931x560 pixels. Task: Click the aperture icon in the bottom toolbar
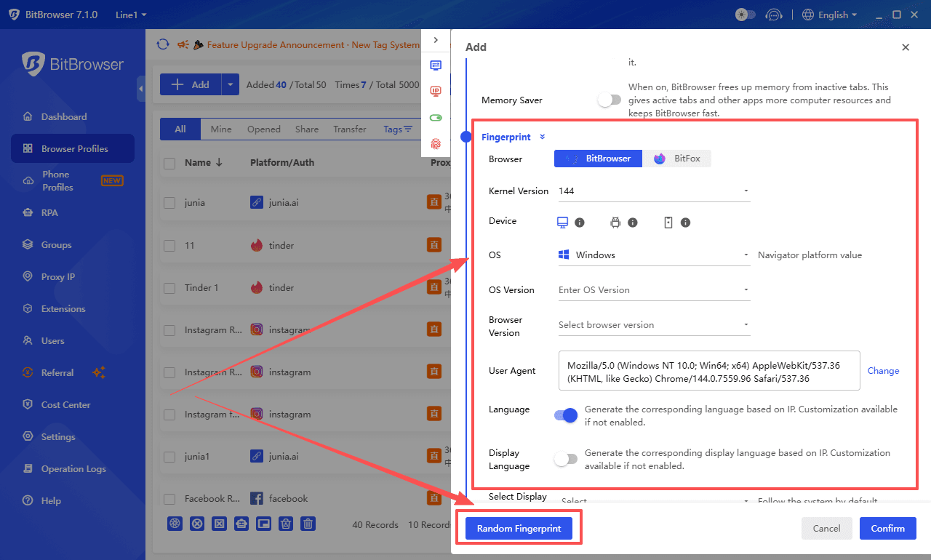click(175, 524)
